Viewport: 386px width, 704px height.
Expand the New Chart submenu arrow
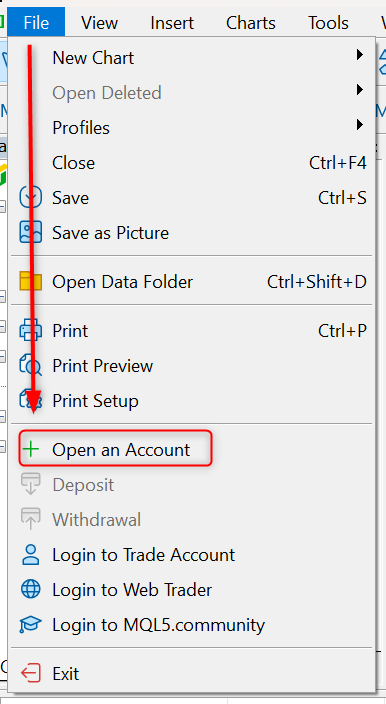(360, 55)
